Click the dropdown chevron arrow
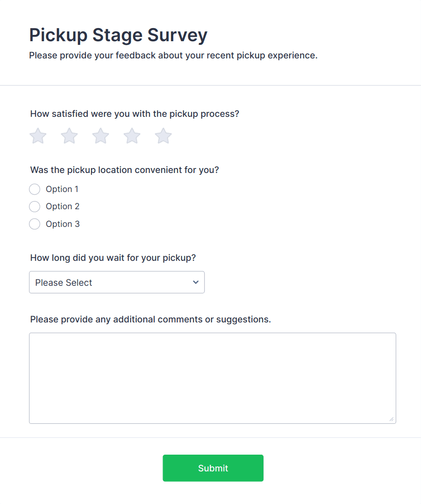 196,283
